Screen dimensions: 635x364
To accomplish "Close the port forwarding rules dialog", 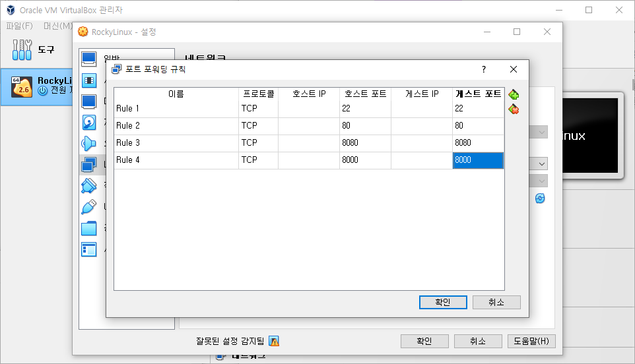I will tap(514, 69).
